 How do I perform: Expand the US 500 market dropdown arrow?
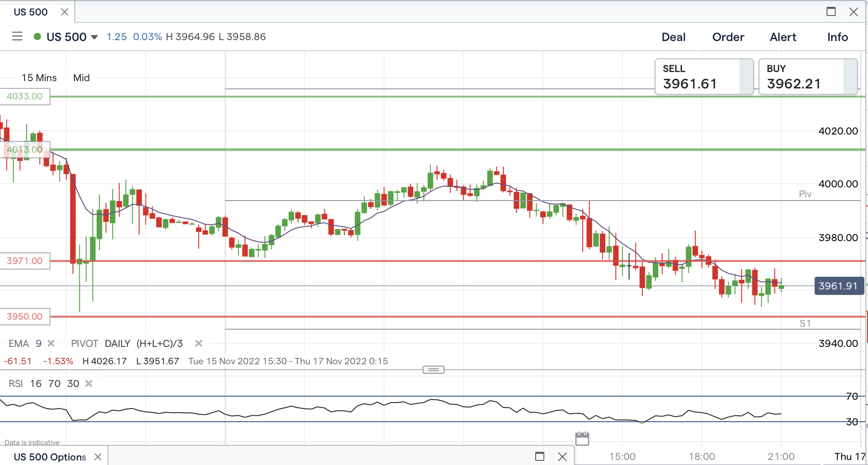(94, 37)
